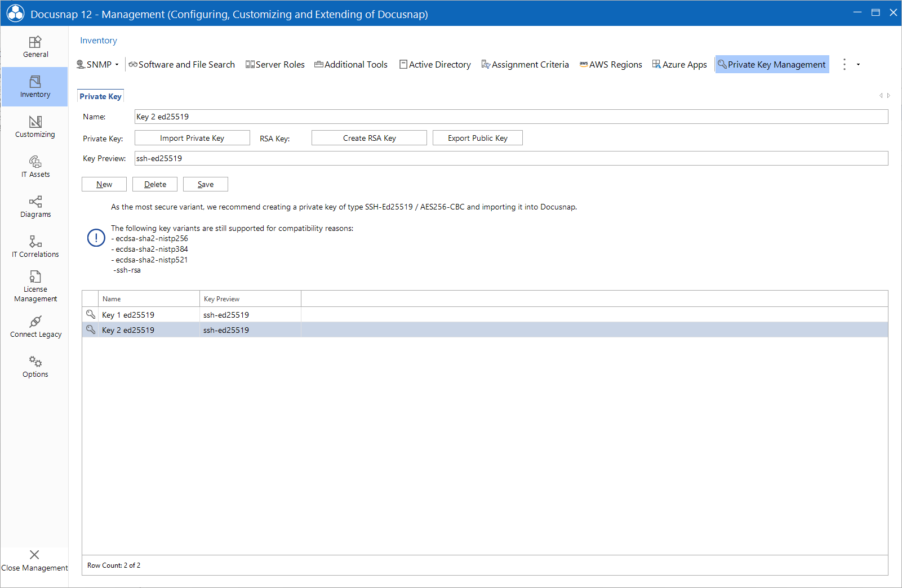Click the Inventory breadcrumb link
The width and height of the screenshot is (902, 588).
pos(99,41)
